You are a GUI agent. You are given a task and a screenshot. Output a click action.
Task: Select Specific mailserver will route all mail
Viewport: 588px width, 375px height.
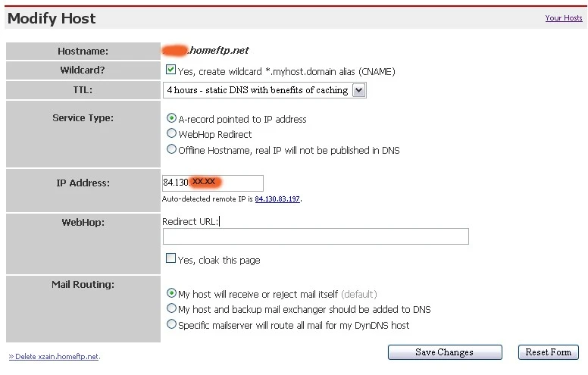click(171, 325)
